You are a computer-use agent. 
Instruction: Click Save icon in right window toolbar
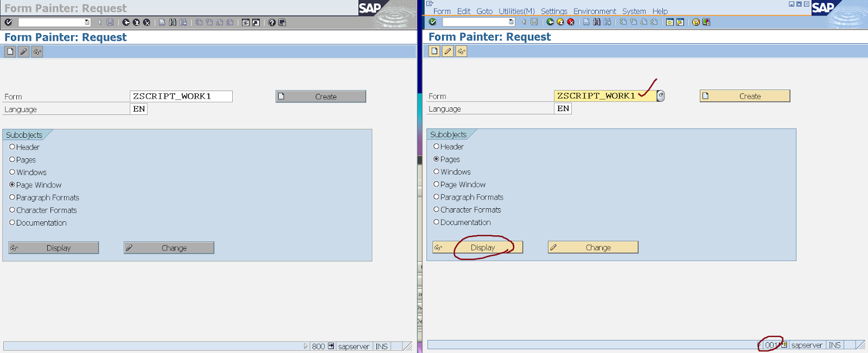click(x=534, y=22)
